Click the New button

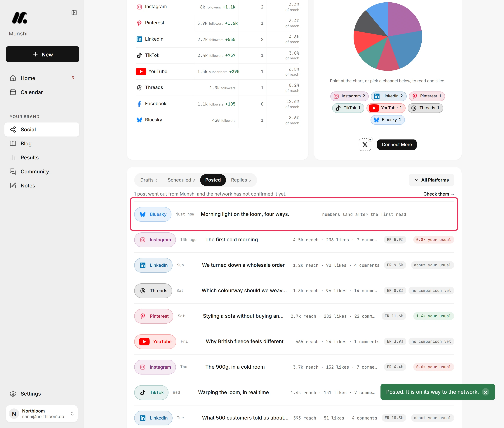[x=42, y=54]
